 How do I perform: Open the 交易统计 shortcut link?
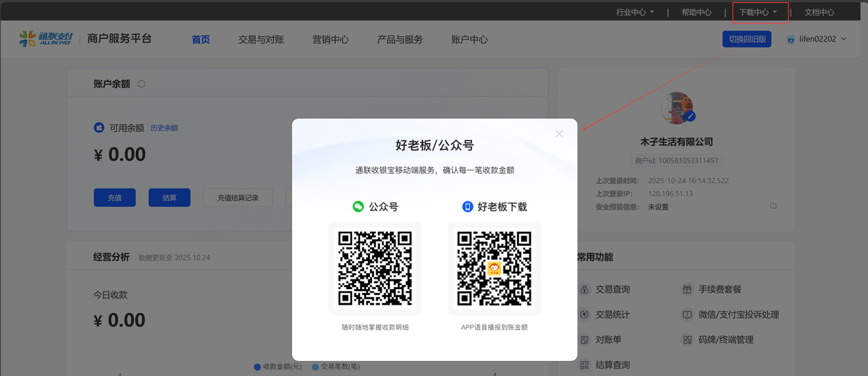(x=613, y=314)
